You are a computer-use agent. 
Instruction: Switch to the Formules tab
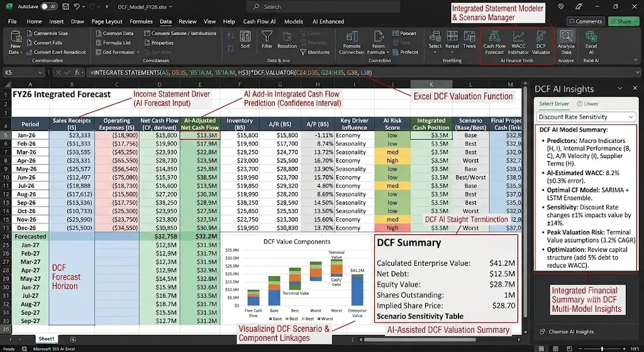click(141, 21)
